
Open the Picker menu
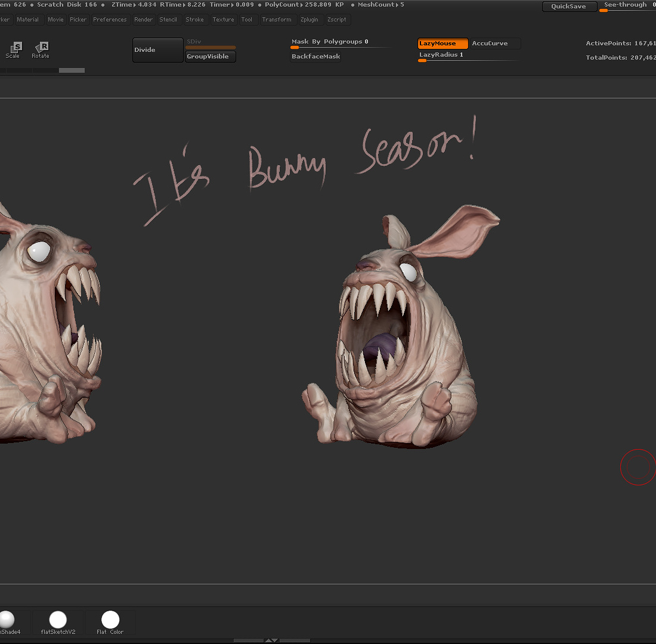78,20
